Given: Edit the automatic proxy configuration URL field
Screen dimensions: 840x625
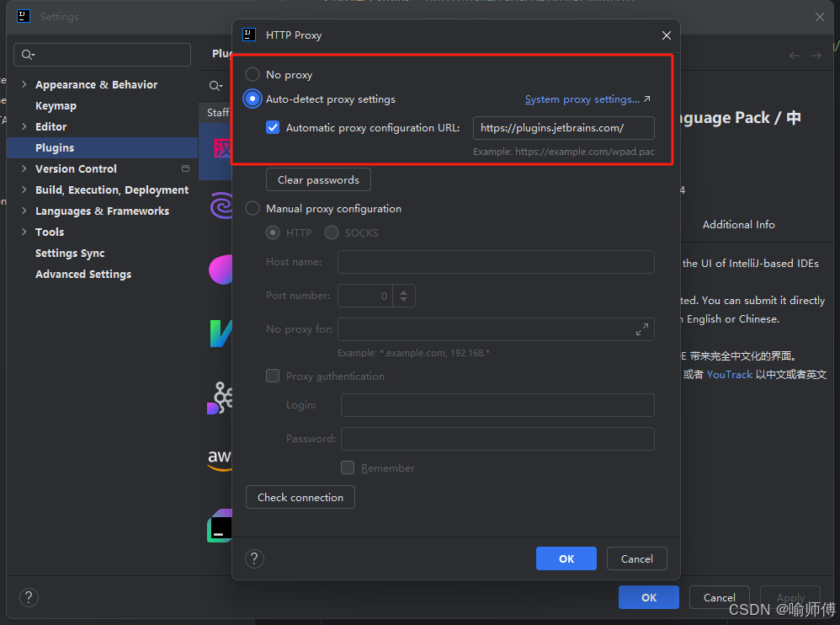Looking at the screenshot, I should 564,128.
